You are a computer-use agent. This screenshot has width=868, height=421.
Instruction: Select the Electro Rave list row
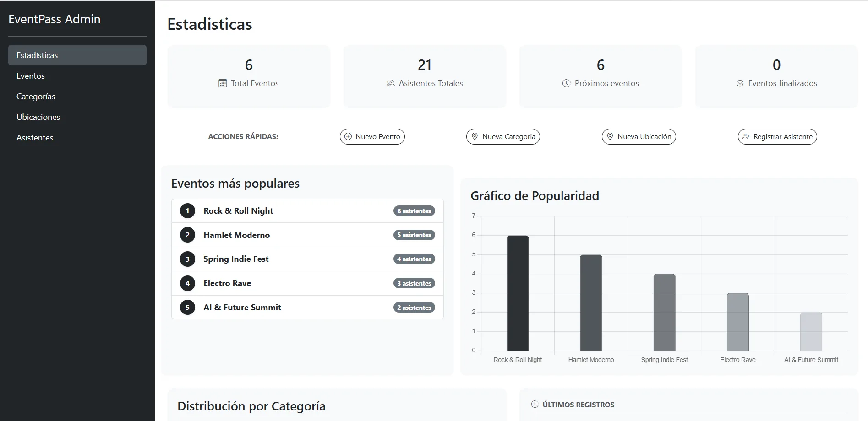[307, 283]
